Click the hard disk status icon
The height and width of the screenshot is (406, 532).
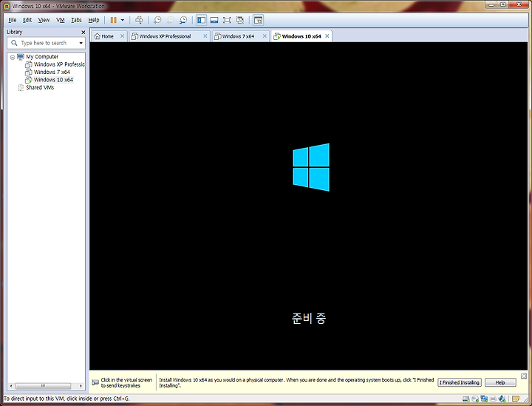coord(466,399)
